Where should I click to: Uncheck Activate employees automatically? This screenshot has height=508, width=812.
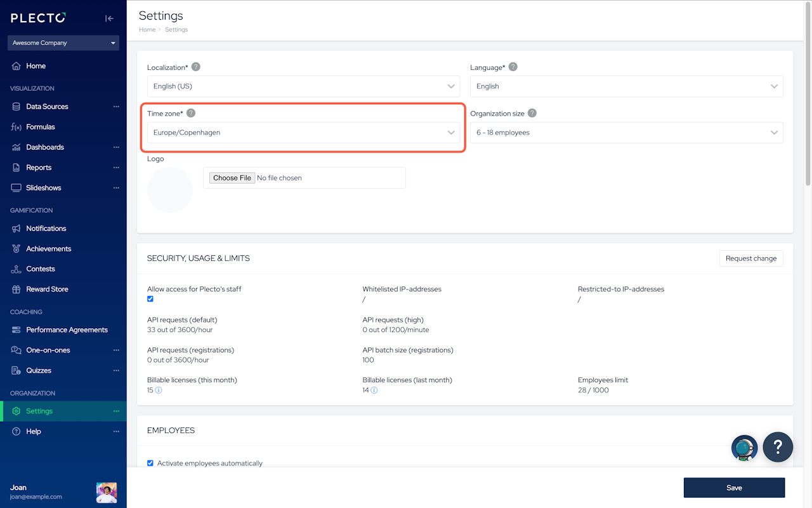(x=150, y=464)
